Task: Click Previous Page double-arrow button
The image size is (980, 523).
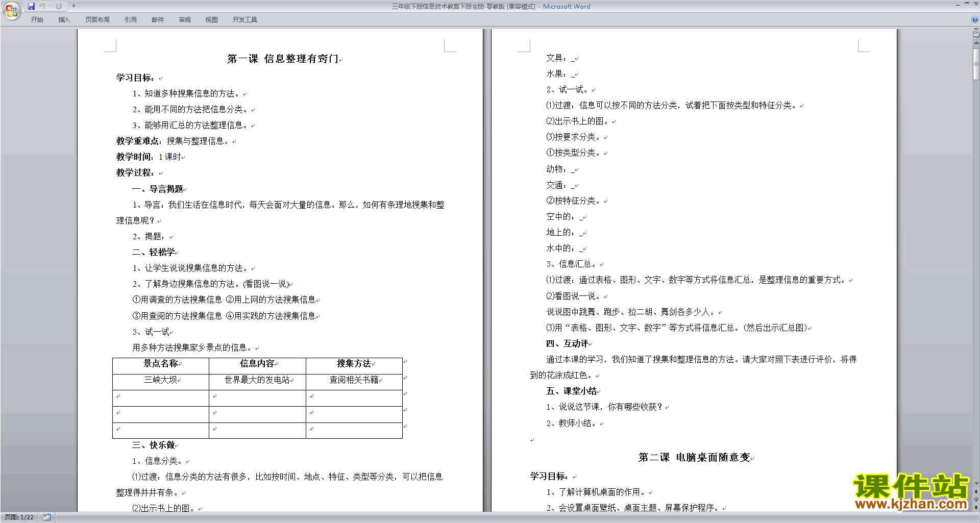Action: [x=976, y=492]
